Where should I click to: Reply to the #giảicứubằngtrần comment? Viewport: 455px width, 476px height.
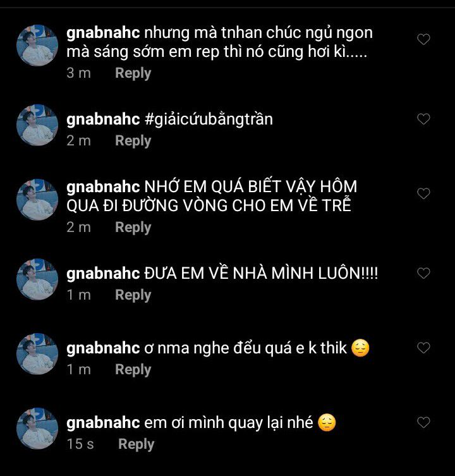click(133, 141)
